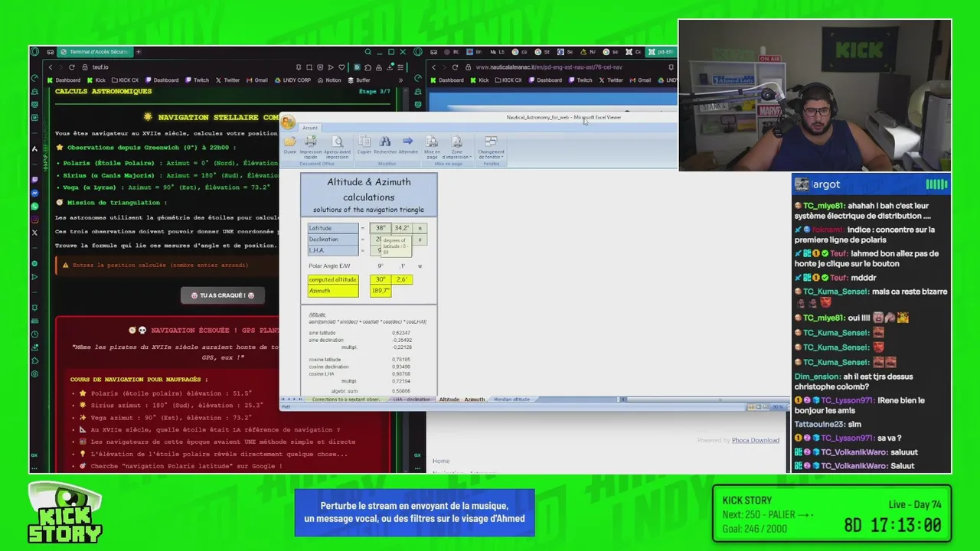This screenshot has height=551, width=980.
Task: Click the Opera logo in the left window
Action: 34,52
